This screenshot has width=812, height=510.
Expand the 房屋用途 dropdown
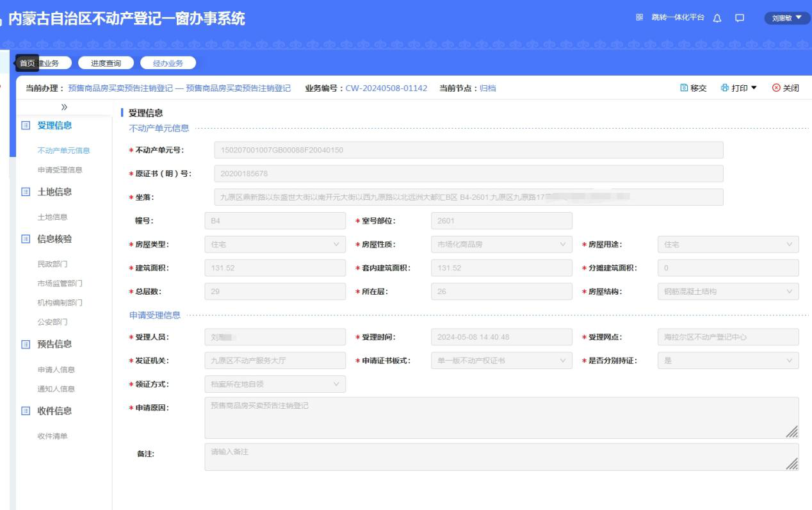coord(728,244)
